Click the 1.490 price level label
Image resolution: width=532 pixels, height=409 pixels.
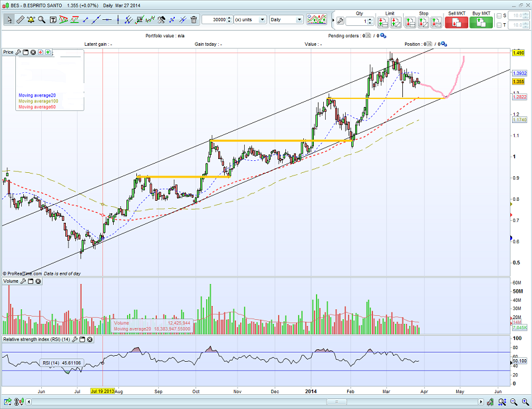click(519, 53)
